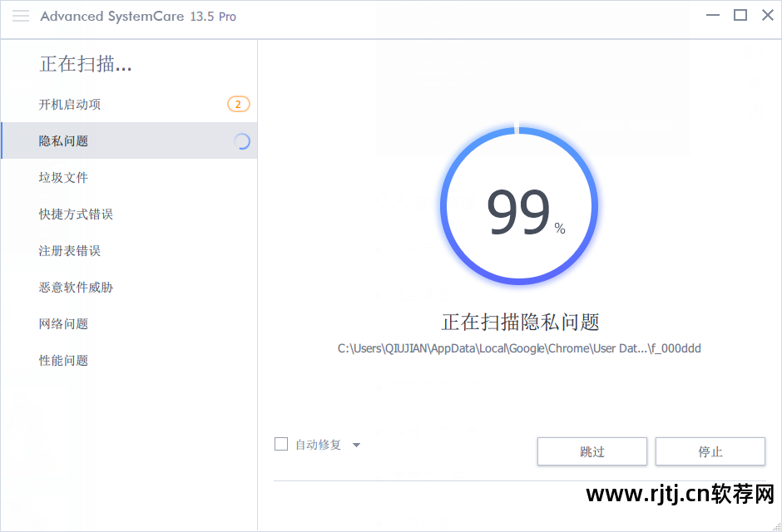Click 停止 to stop the scan
This screenshot has height=532, width=782.
tap(710, 451)
